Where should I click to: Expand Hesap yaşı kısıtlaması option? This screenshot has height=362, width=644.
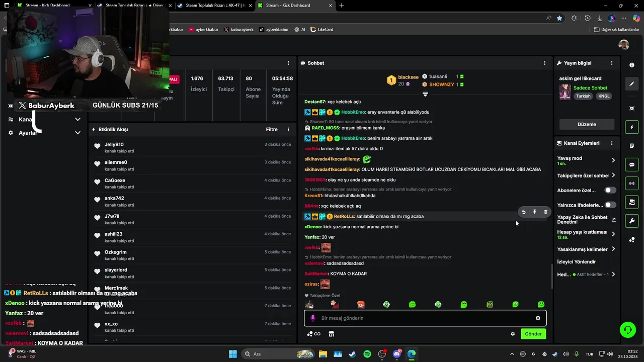click(x=613, y=234)
